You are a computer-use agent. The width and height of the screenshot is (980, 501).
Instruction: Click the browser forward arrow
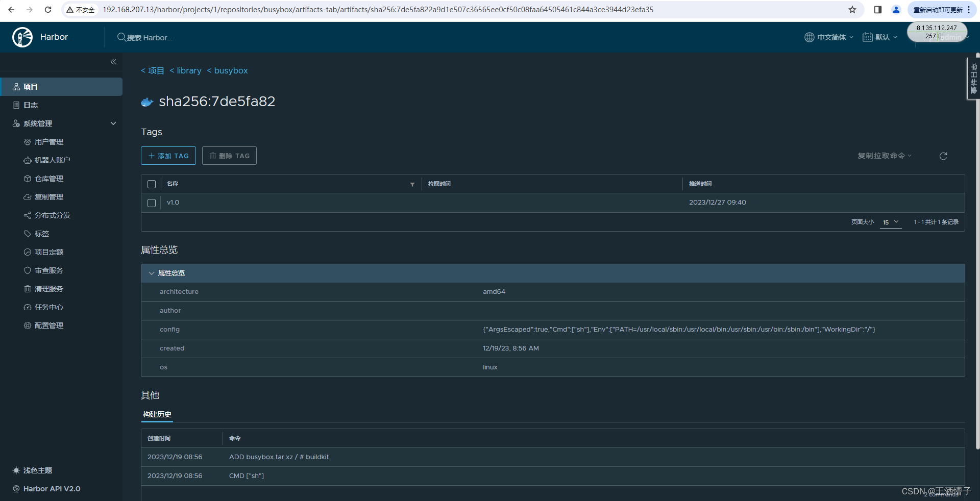point(30,10)
